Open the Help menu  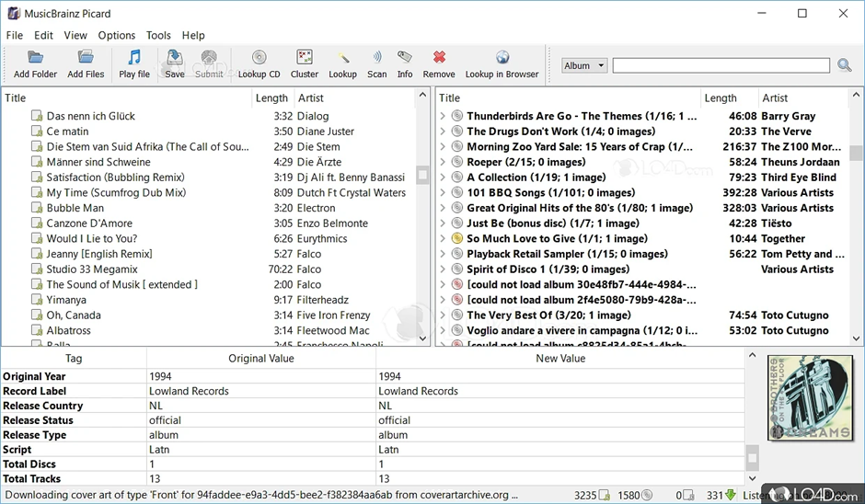tap(193, 35)
